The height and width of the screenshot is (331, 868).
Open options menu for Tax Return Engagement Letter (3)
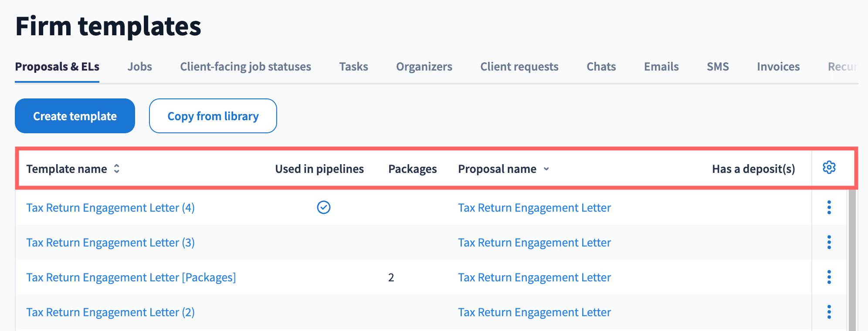[x=829, y=242]
